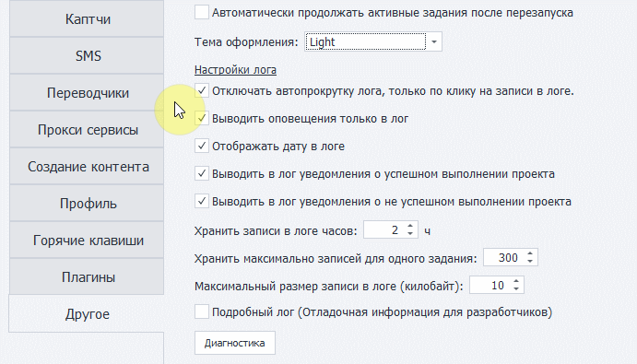Open the Переводчики tab

(87, 93)
